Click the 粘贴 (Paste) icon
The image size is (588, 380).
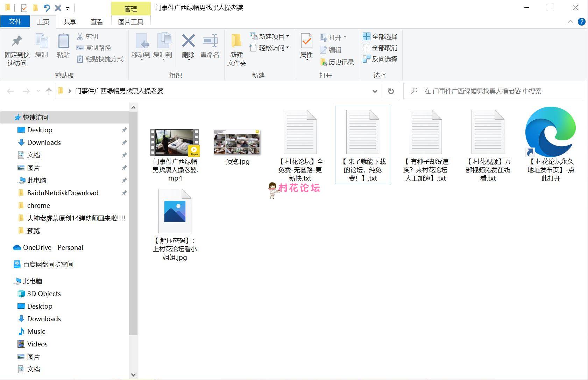(63, 42)
